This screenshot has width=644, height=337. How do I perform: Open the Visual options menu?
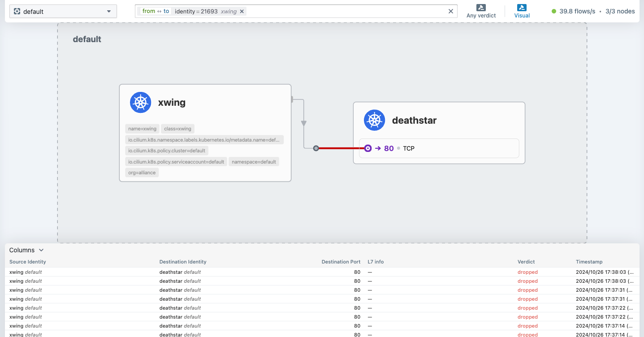(522, 11)
